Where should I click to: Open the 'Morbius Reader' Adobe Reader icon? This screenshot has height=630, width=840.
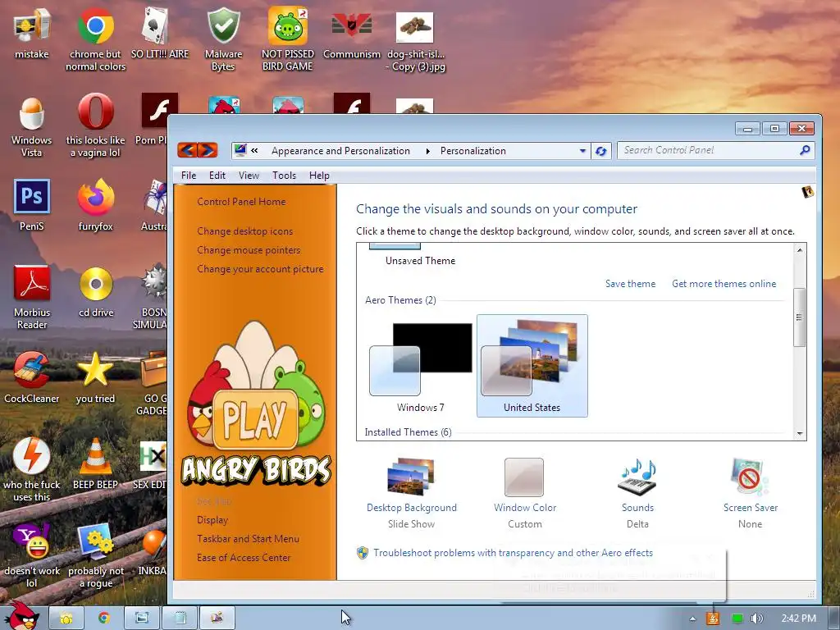tap(32, 283)
